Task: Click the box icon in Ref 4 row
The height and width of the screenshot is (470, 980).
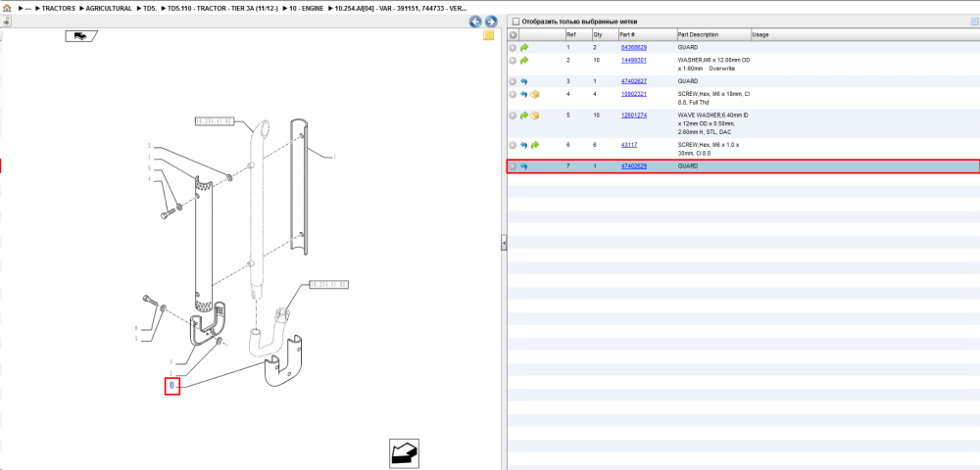Action: click(x=535, y=94)
